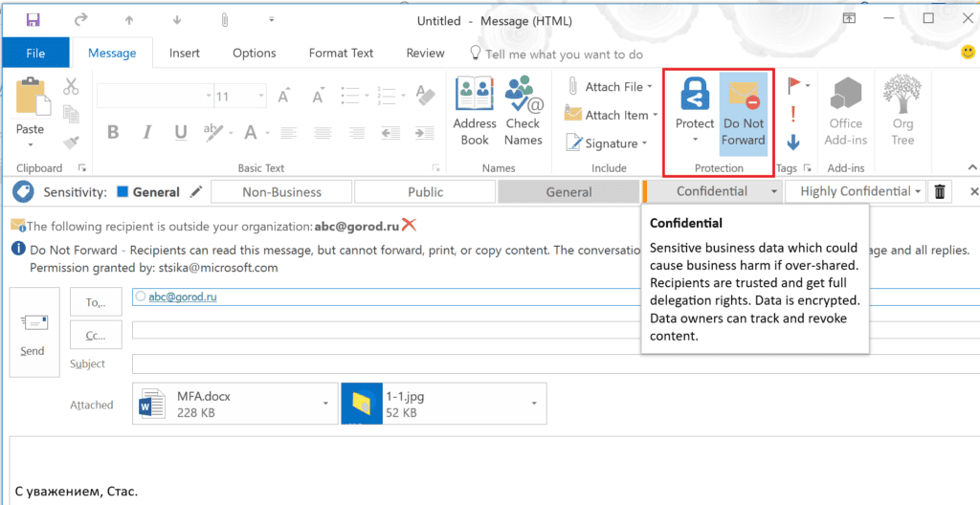This screenshot has width=980, height=505.
Task: Delete the sensitivity label with trash icon
Action: [x=940, y=192]
